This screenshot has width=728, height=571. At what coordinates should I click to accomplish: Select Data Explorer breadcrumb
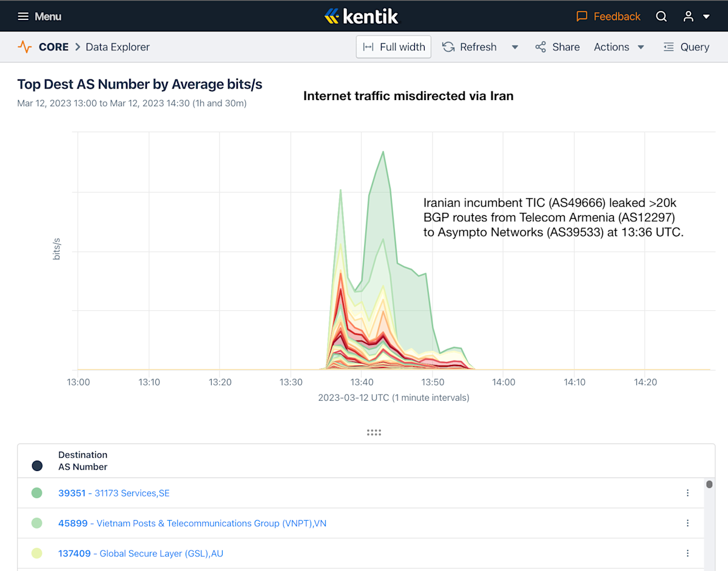coord(118,47)
